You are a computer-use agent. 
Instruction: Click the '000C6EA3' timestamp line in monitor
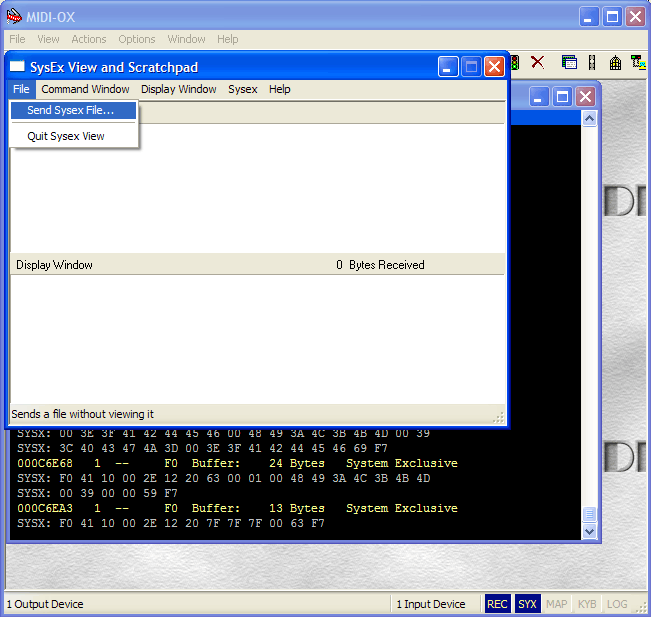(x=237, y=508)
